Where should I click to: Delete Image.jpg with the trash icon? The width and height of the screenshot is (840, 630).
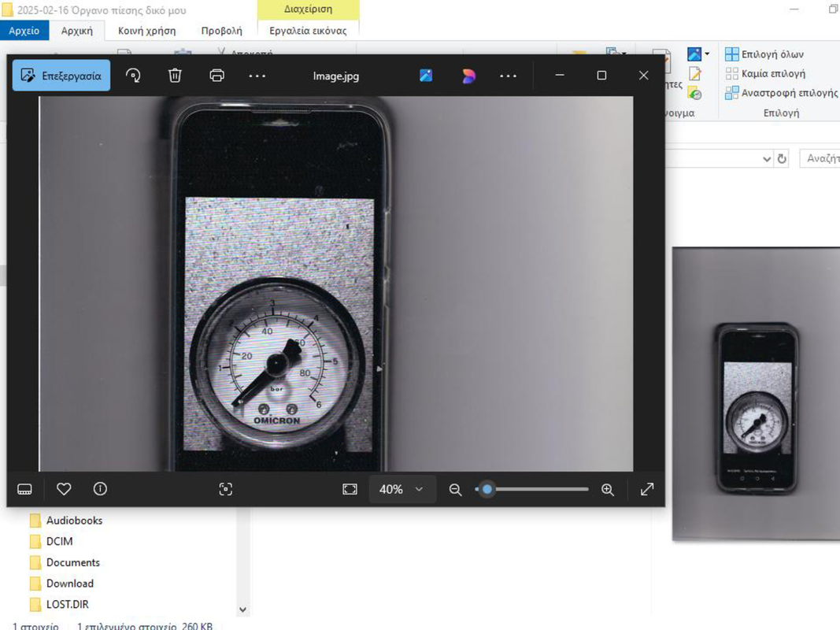[x=175, y=76]
